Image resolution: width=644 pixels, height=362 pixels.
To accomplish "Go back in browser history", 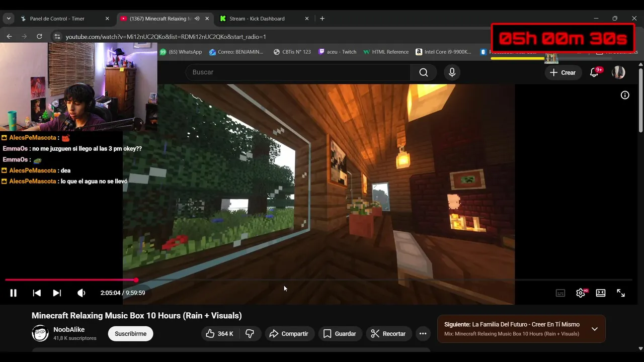I will pyautogui.click(x=9, y=37).
